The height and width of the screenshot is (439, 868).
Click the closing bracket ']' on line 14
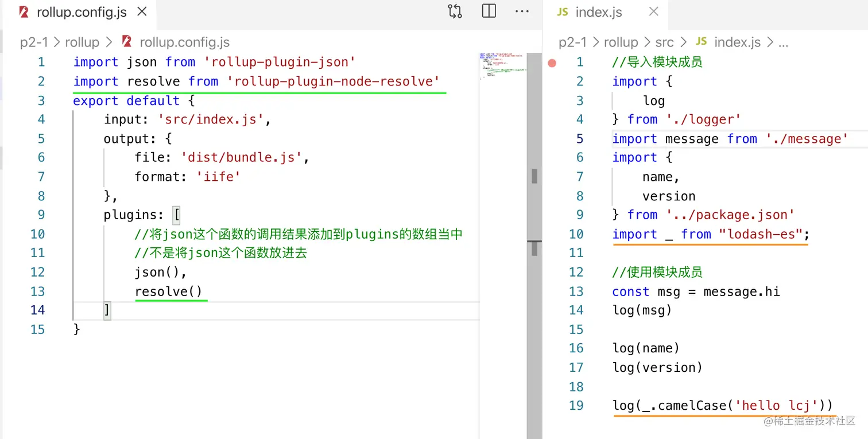107,310
